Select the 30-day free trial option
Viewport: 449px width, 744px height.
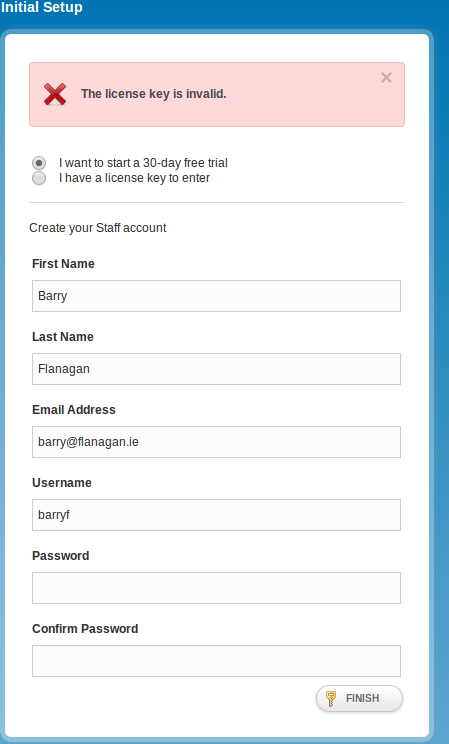[x=39, y=163]
